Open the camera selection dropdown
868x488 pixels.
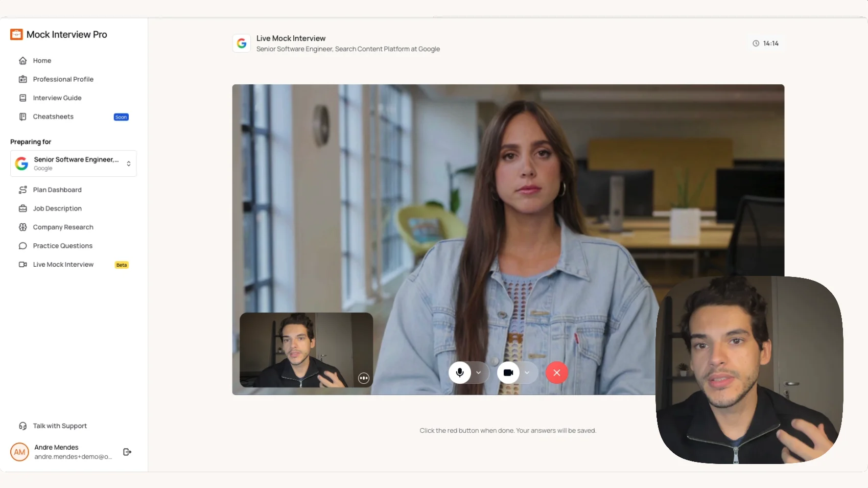click(528, 373)
